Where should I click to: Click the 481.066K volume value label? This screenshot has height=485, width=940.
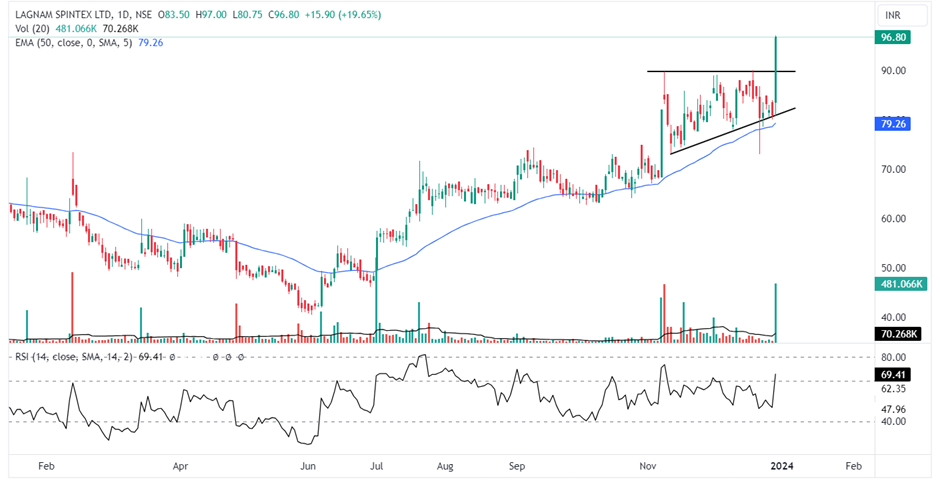point(899,283)
